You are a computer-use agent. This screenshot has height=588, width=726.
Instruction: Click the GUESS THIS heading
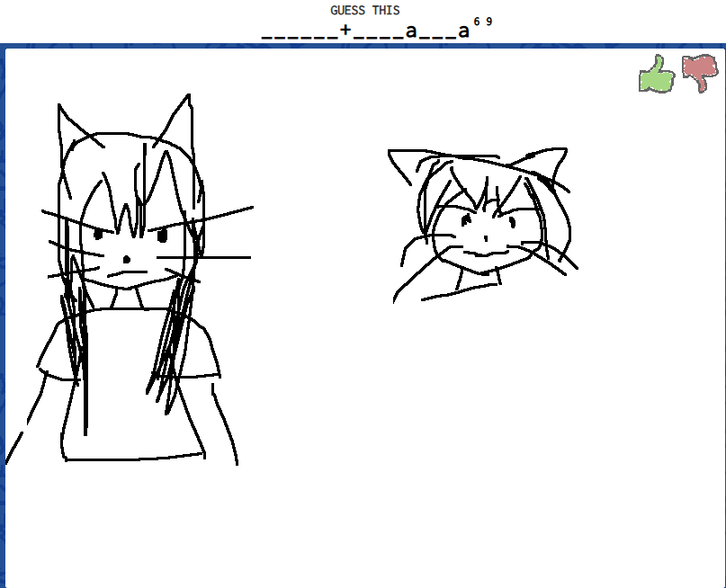coord(364,11)
